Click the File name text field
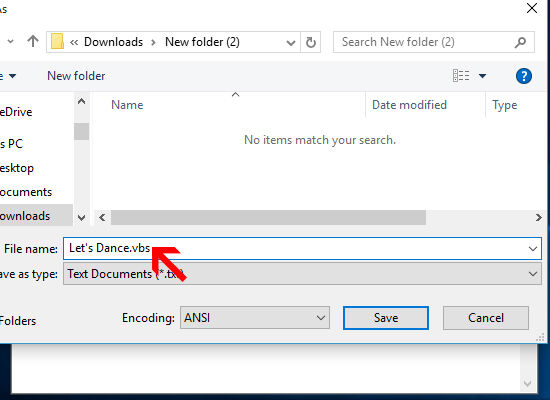This screenshot has height=400, width=550. (302, 248)
